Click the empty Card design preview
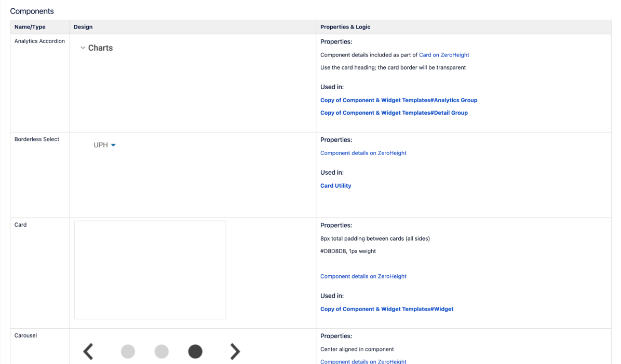621x364 pixels. (x=150, y=270)
